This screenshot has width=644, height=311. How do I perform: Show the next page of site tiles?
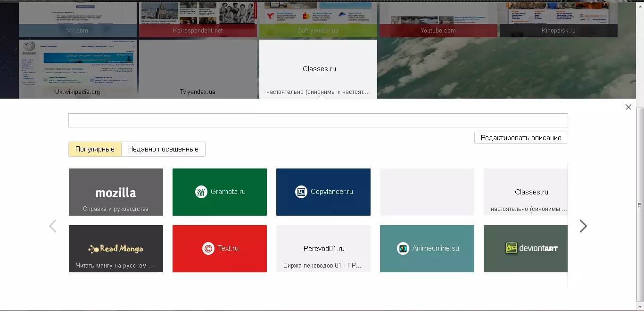(x=583, y=226)
